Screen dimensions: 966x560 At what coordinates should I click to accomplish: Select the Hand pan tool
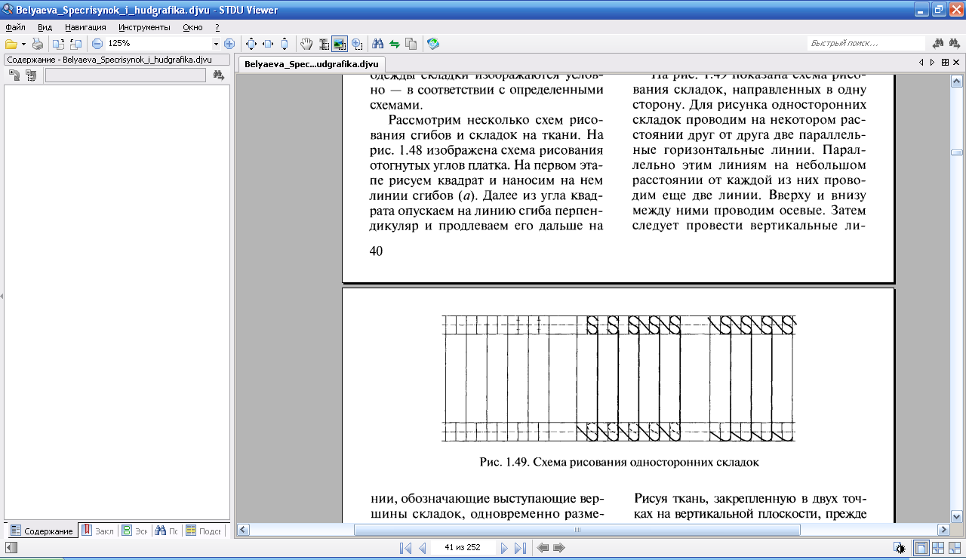coord(307,44)
